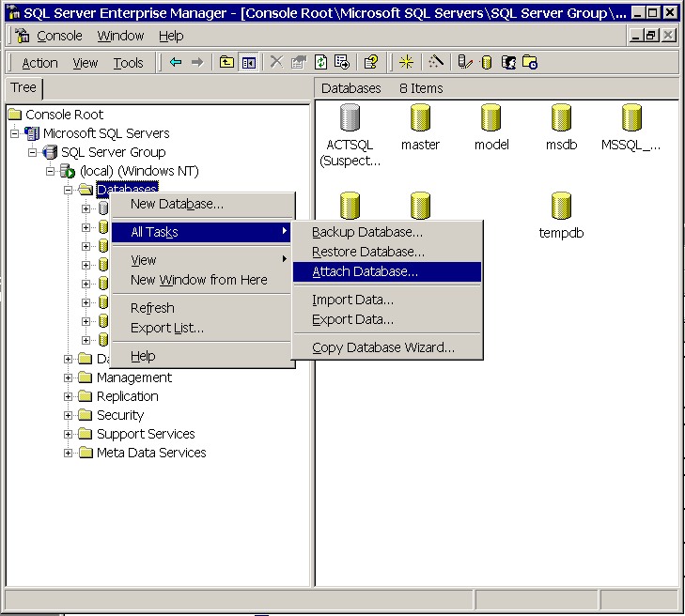Expand the Security folder node
Viewport: 685px width, 616px height.
[x=69, y=415]
